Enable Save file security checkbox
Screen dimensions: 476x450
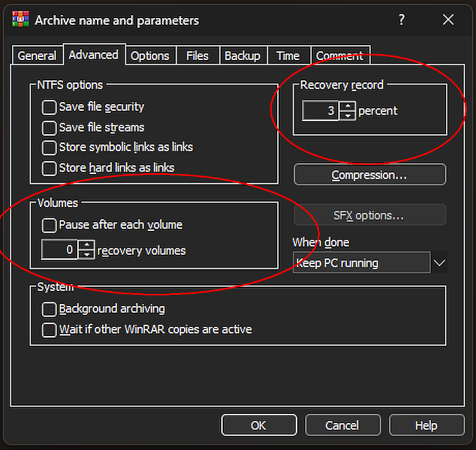click(49, 107)
